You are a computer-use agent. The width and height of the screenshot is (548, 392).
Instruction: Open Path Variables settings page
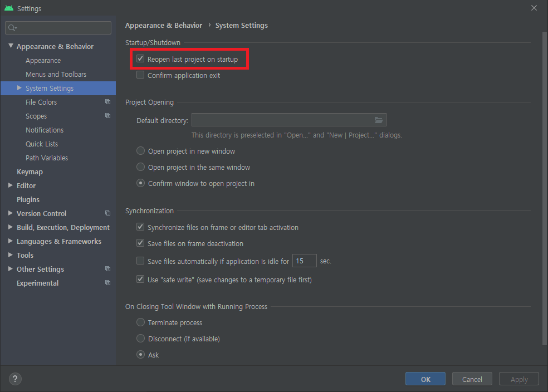point(47,158)
